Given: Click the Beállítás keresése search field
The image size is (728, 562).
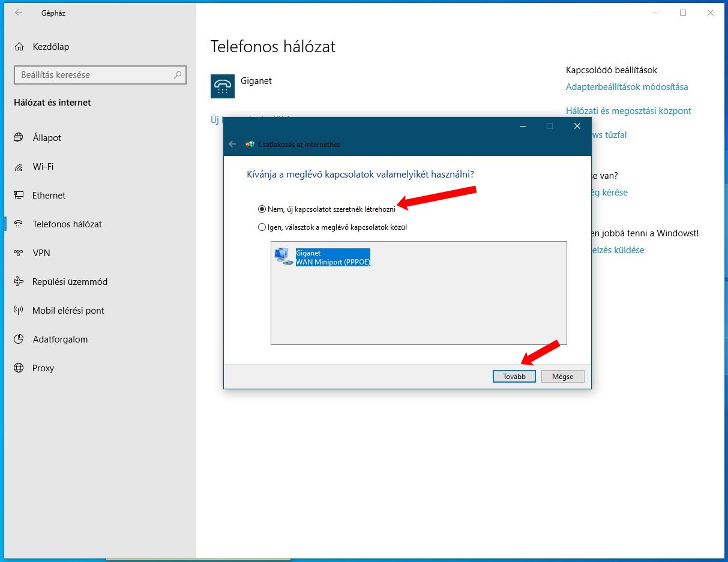Looking at the screenshot, I should 95,75.
